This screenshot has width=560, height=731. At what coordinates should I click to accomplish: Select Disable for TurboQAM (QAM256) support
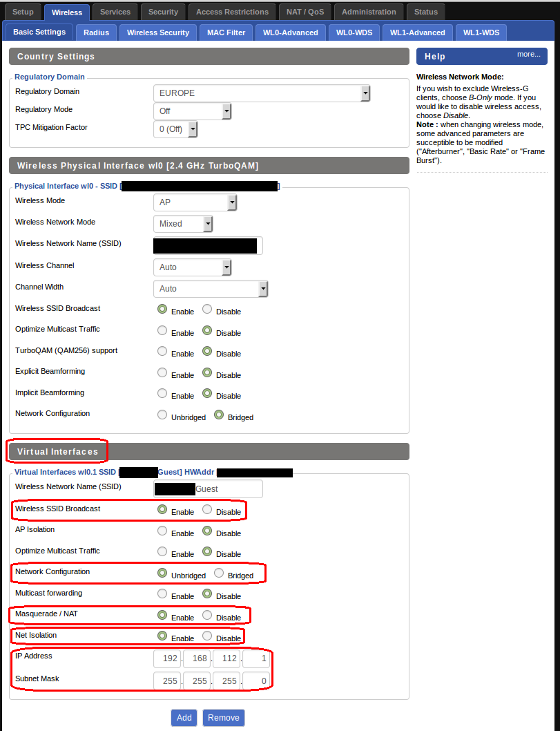click(x=207, y=351)
